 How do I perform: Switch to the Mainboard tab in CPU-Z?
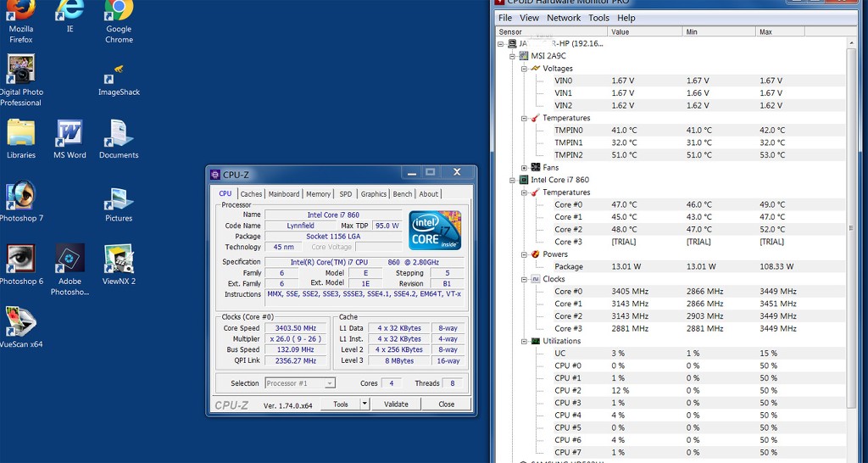point(284,194)
